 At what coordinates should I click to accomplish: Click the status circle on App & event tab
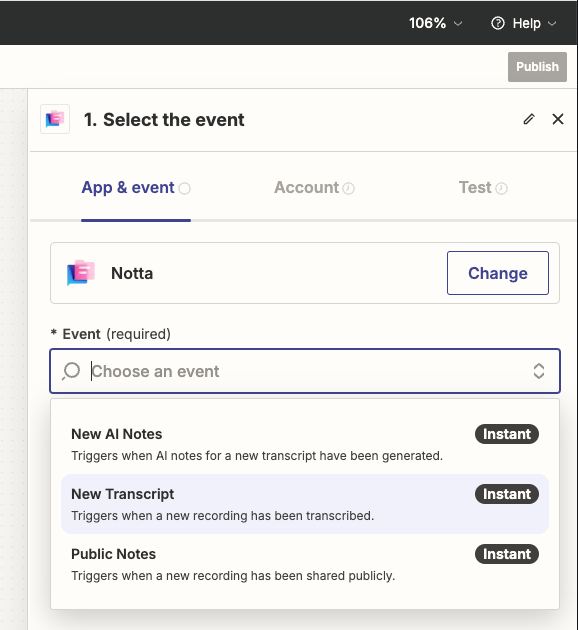(184, 188)
